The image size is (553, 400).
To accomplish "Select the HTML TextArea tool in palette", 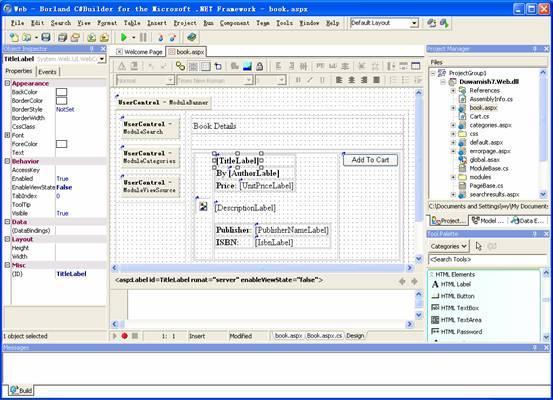I will pos(456,320).
